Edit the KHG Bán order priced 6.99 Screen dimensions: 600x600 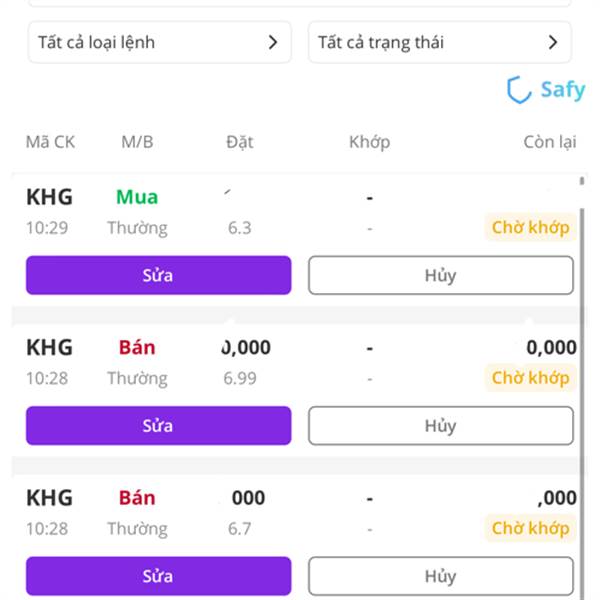[158, 426]
